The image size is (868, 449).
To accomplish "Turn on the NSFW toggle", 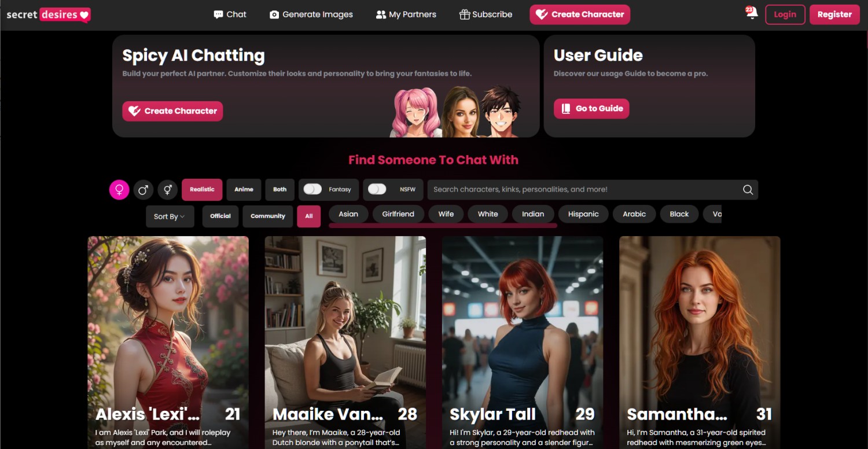I will pyautogui.click(x=377, y=189).
